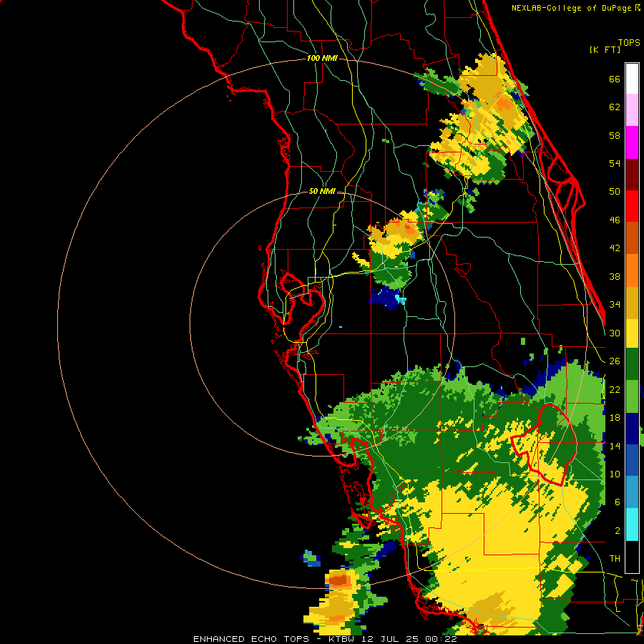
Task: Click the "66" legend value
Action: coord(615,79)
